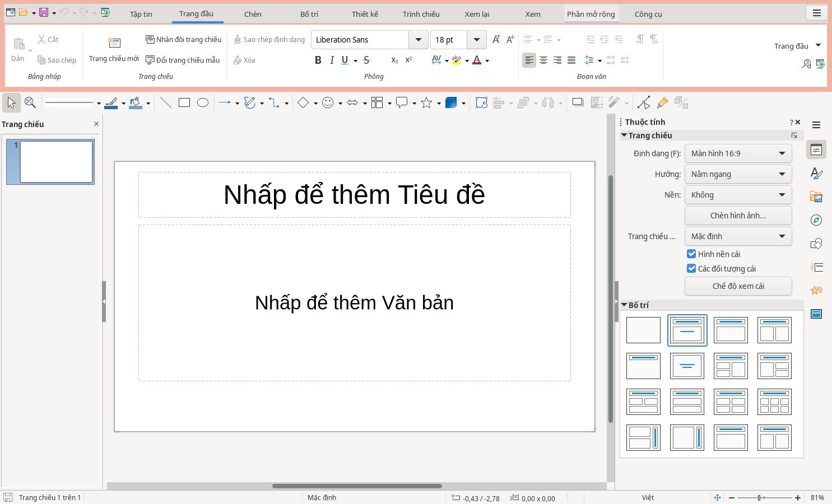Open the Navigator sidebar deck
832x504 pixels.
tap(816, 220)
